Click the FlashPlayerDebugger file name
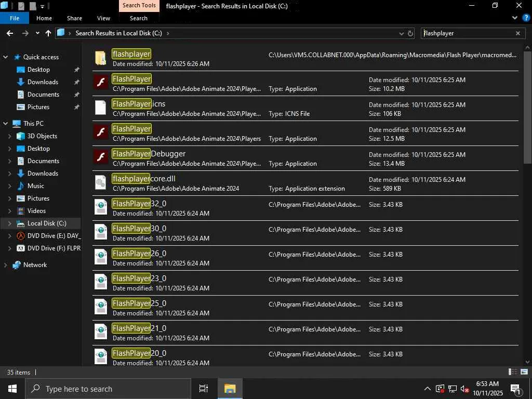The height and width of the screenshot is (399, 532). tap(149, 154)
